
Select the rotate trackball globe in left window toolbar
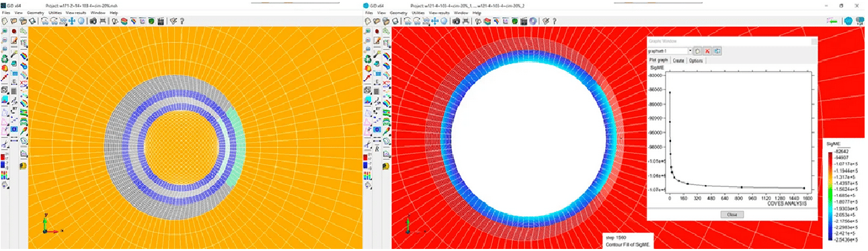click(81, 21)
